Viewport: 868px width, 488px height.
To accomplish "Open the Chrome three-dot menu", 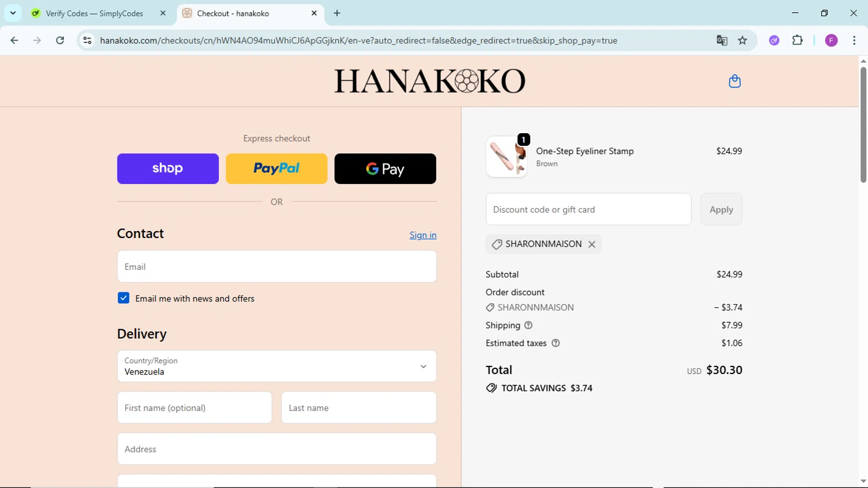I will click(854, 41).
